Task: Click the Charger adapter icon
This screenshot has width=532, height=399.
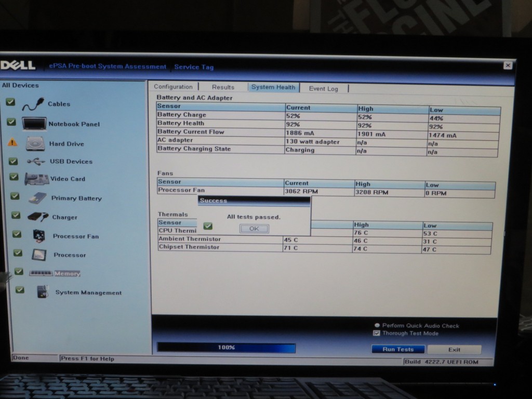Action: (x=38, y=217)
